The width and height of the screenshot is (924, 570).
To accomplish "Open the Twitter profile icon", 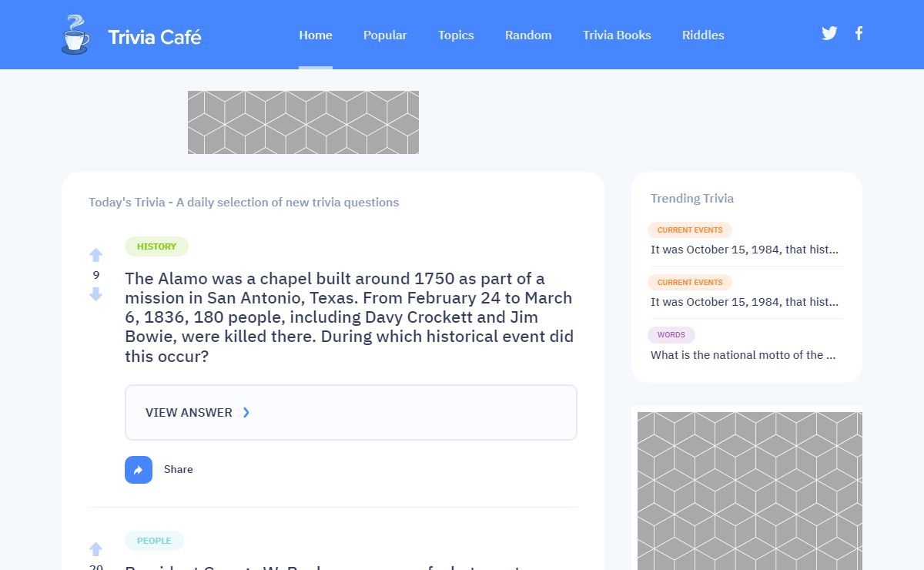I will pos(829,33).
